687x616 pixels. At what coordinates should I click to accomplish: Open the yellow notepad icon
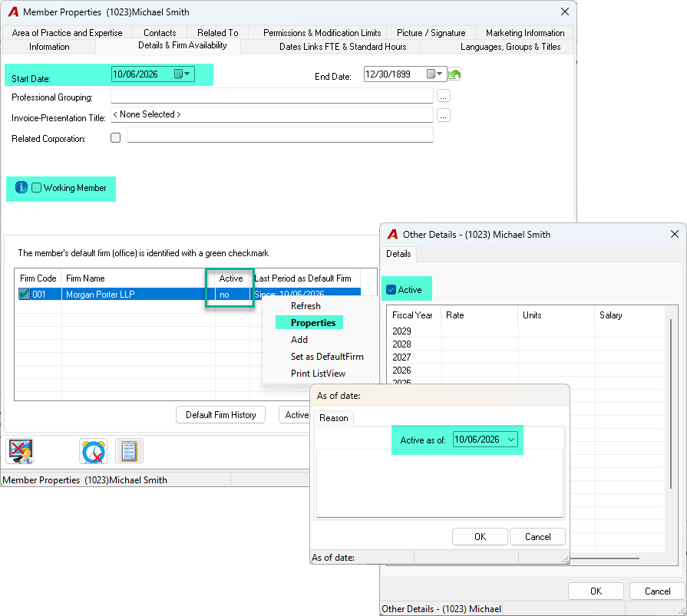pos(129,451)
